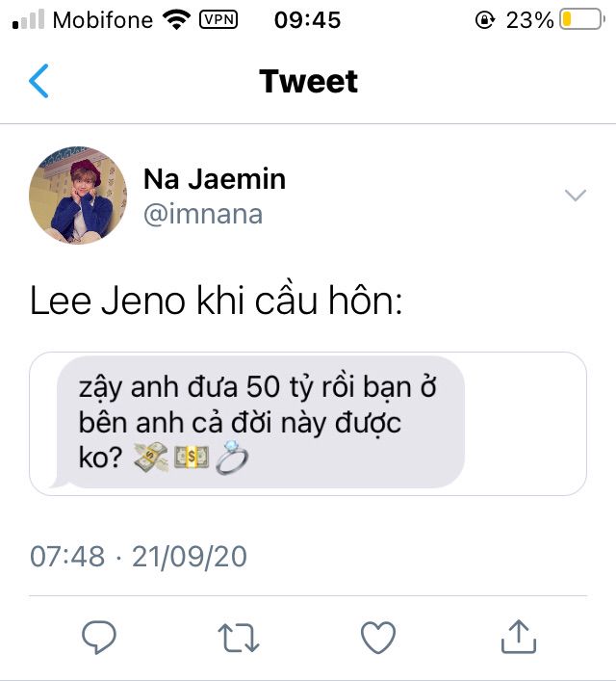Reply to the tweet via comment icon
616x681 pixels.
click(x=99, y=637)
